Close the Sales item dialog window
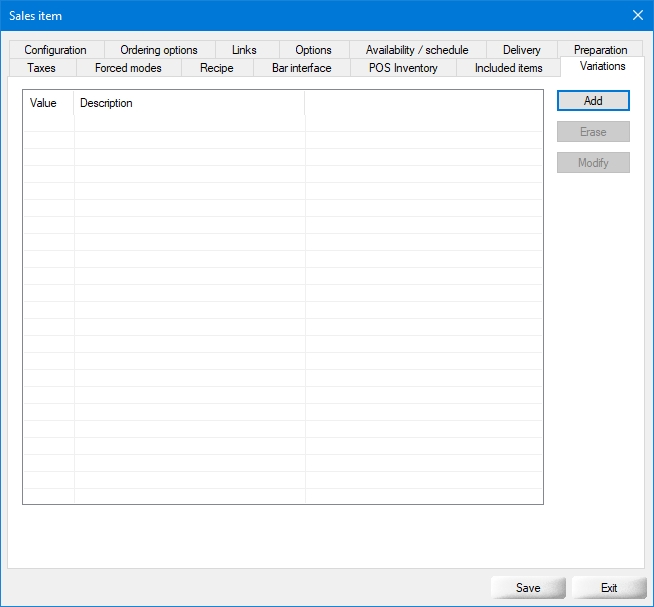This screenshot has height=607, width=654. (x=638, y=15)
